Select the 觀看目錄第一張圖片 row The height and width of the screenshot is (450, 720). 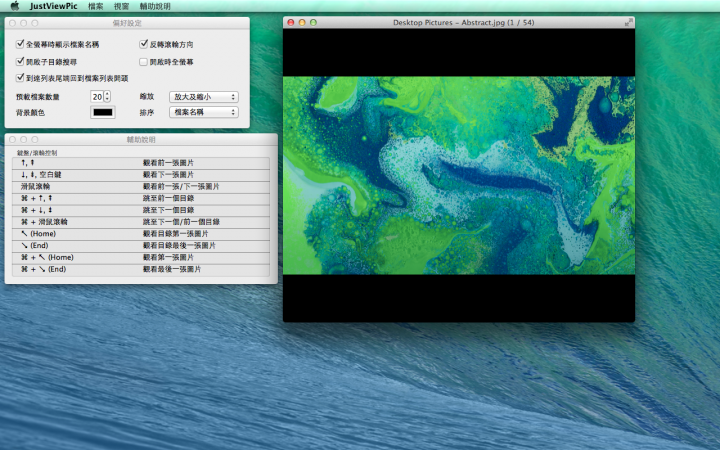(x=141, y=234)
